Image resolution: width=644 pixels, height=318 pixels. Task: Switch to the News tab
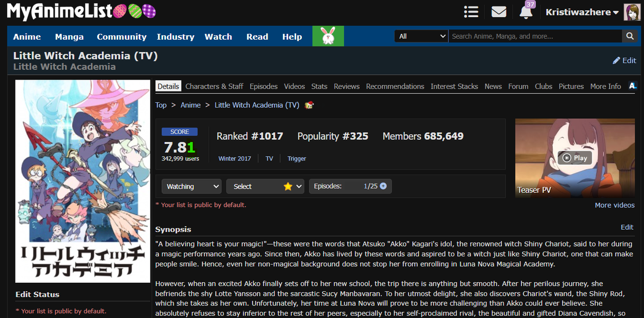(493, 86)
